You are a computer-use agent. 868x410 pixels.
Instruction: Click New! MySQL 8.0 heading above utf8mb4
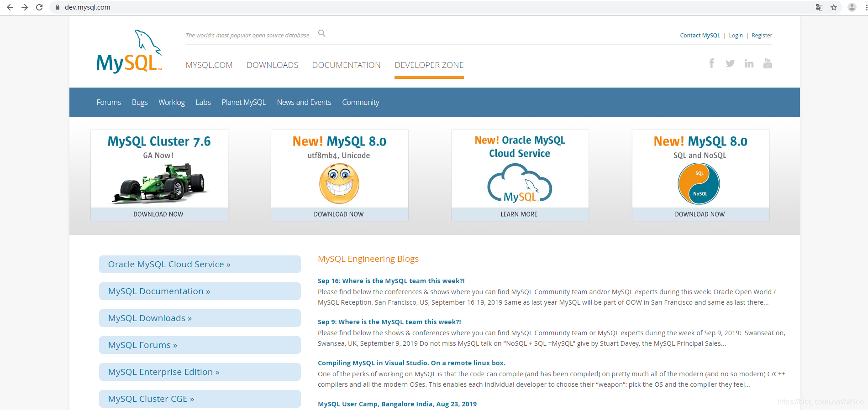(339, 141)
